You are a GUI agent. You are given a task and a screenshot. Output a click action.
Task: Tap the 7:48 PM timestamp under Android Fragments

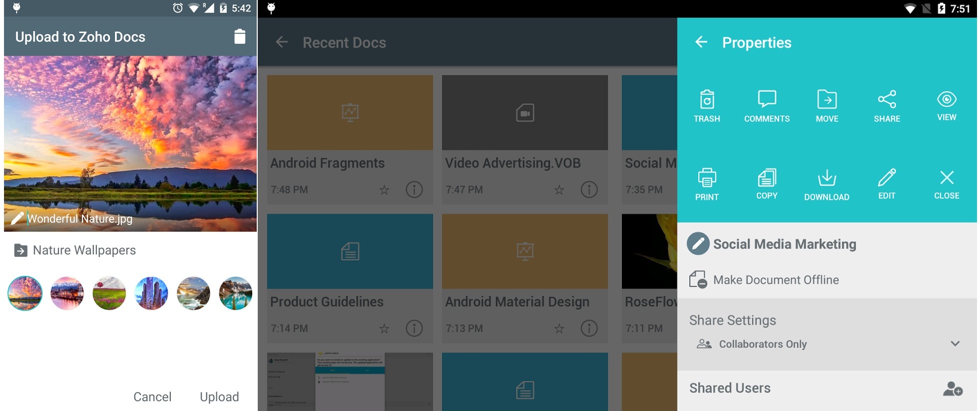click(289, 189)
